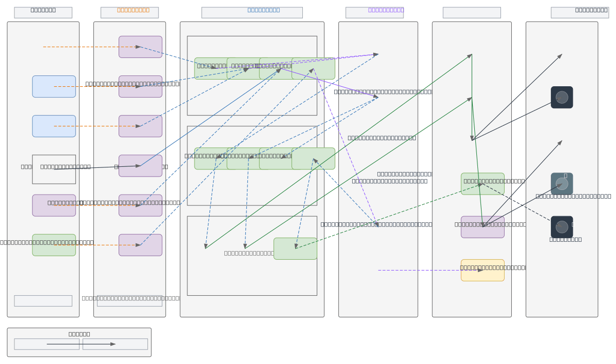The image size is (616, 364).
Task: Click the green node in the bottom subgroup
Action: [295, 248]
